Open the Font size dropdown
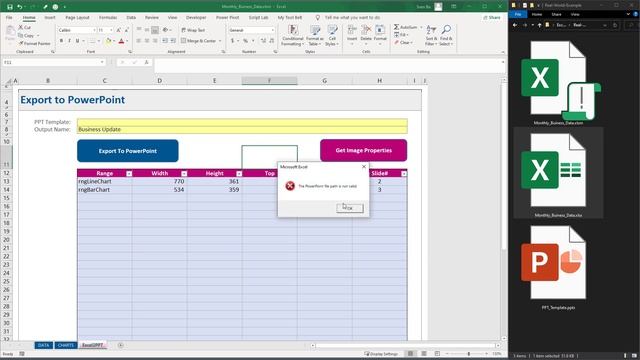 (x=111, y=30)
